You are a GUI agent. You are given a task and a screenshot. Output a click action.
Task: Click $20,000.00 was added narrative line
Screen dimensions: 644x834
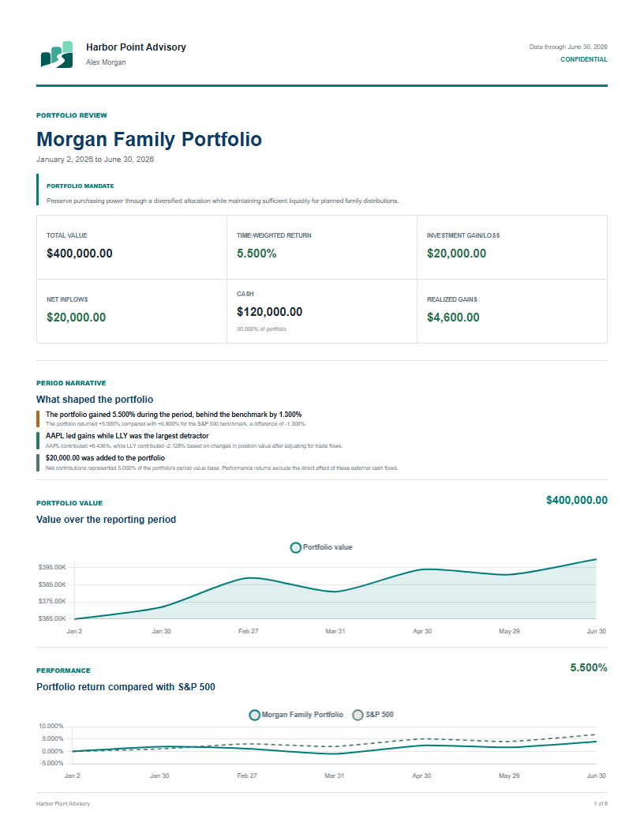[x=105, y=458]
